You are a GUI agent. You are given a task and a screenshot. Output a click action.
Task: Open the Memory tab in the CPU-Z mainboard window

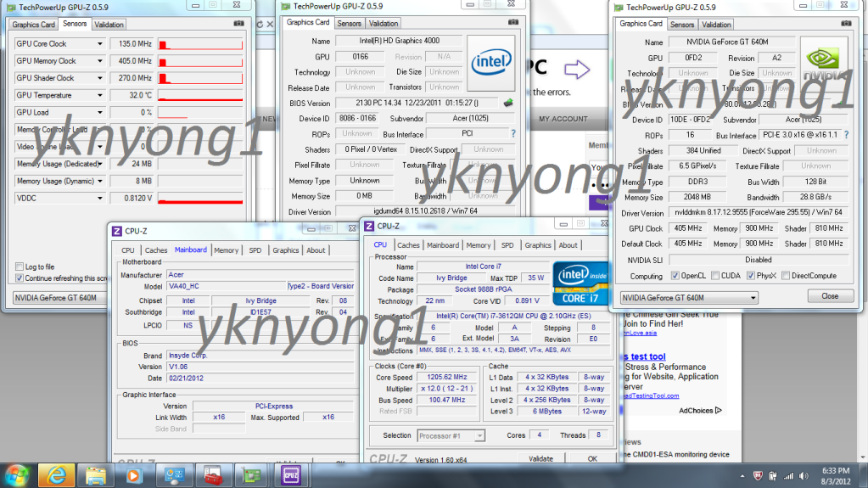pyautogui.click(x=226, y=250)
